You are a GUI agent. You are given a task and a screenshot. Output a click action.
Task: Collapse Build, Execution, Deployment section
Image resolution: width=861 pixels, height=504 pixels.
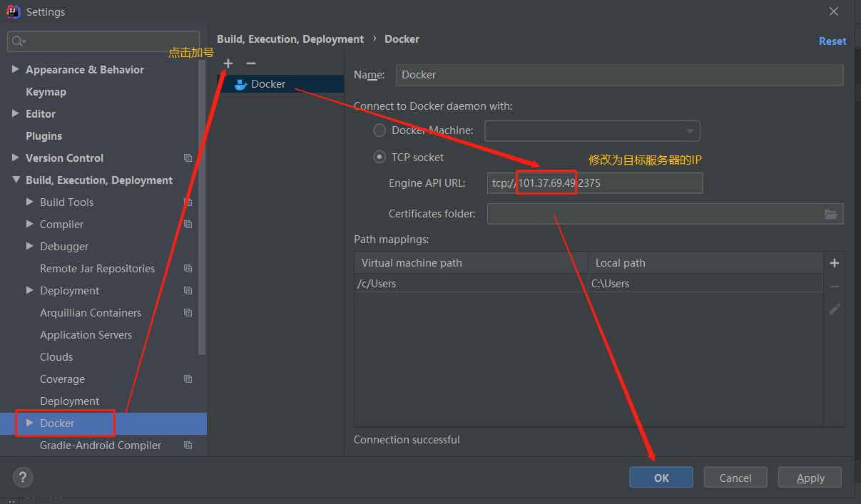click(16, 180)
